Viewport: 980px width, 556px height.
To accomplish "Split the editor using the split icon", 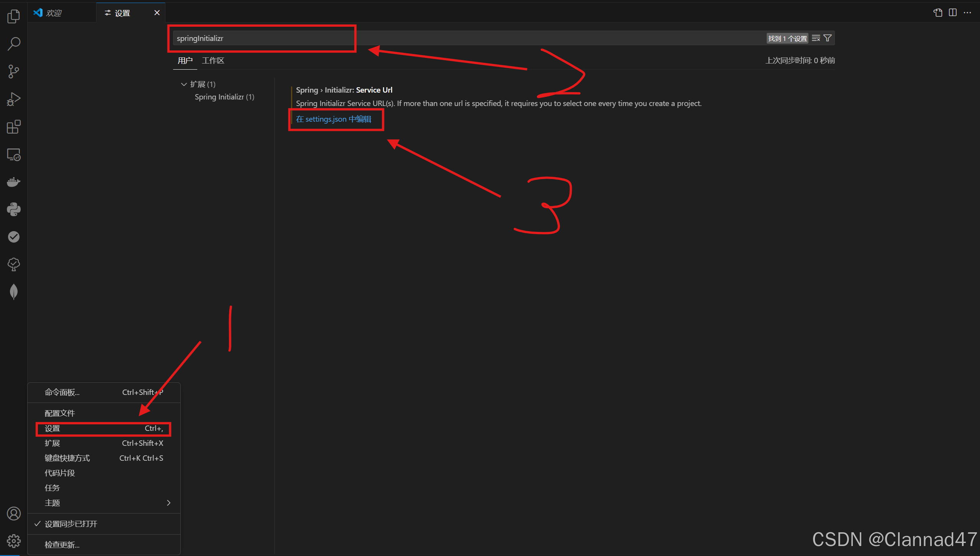I will (952, 13).
